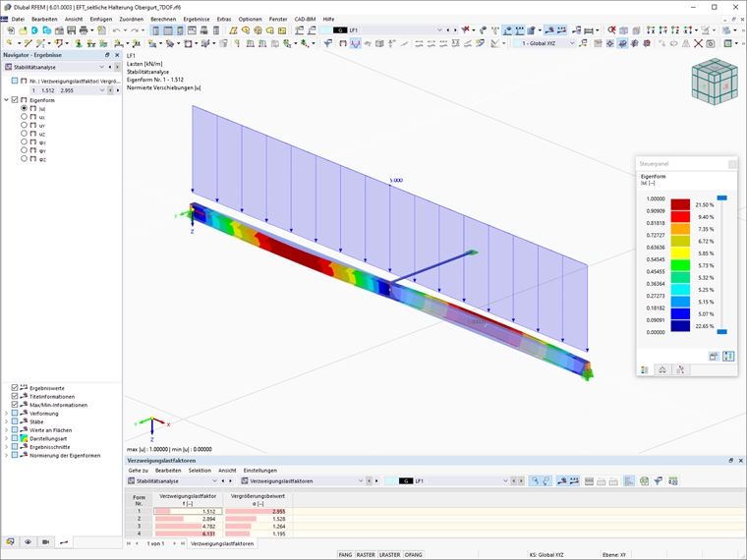
Task: Click the Steuerpanel color scale tab icon
Action: click(645, 370)
